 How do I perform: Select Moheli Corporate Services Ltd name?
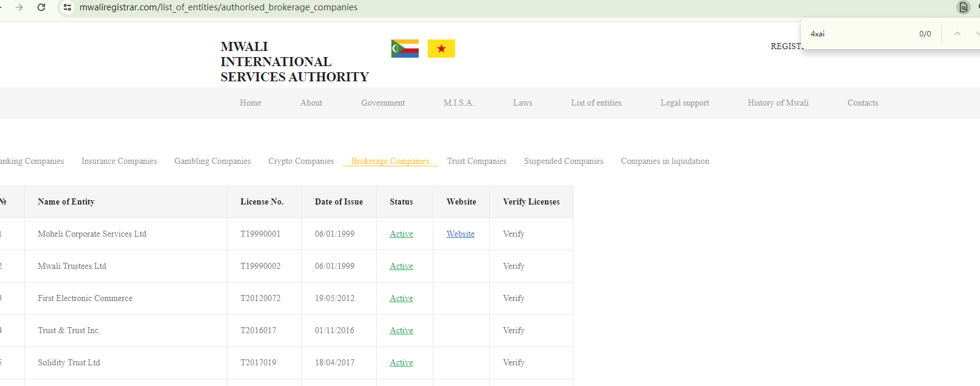(x=92, y=234)
